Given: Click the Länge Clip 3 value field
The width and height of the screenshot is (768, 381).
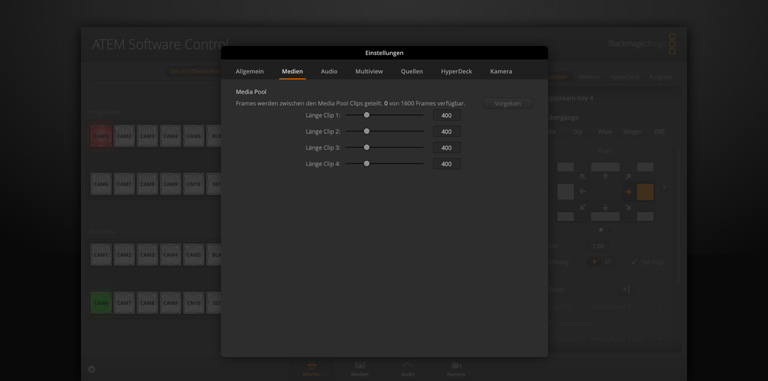Looking at the screenshot, I should pos(447,148).
